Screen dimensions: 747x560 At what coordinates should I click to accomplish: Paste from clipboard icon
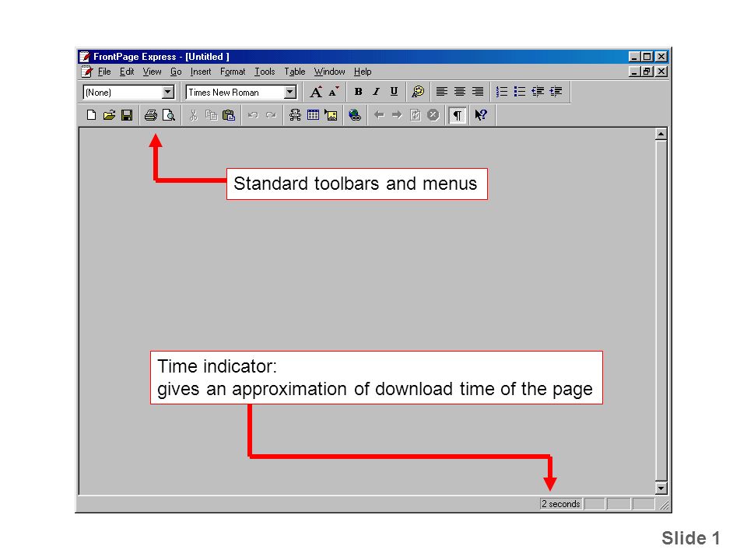pyautogui.click(x=229, y=115)
